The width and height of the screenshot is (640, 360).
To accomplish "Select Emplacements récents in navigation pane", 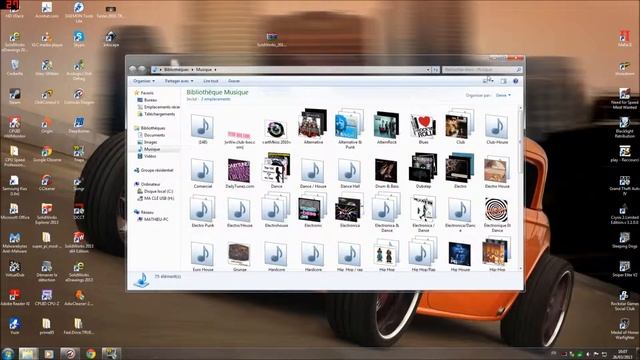I will coord(158,107).
